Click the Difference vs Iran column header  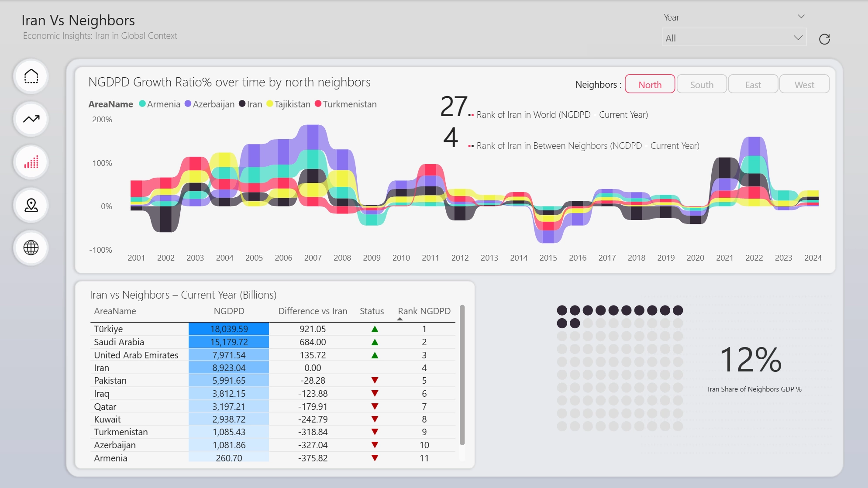pos(313,311)
